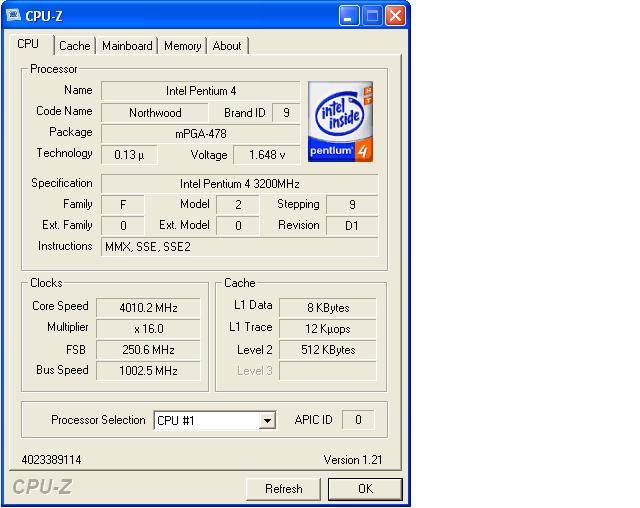This screenshot has height=508, width=640.
Task: Click the L1 Trace value 12 Kµops
Action: pyautogui.click(x=328, y=329)
